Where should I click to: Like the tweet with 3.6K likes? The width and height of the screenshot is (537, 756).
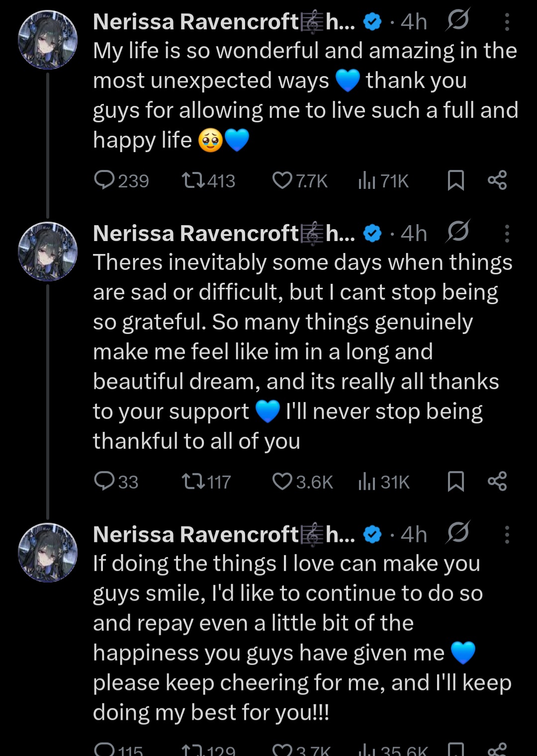pos(282,482)
